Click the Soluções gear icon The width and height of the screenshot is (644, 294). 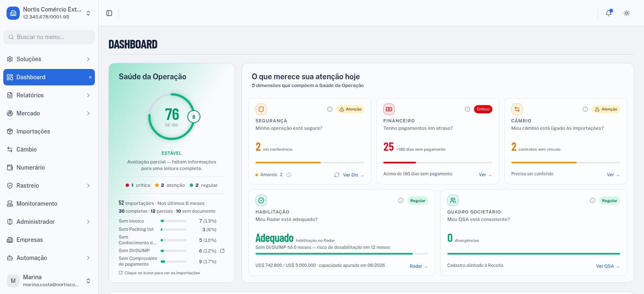(10, 59)
